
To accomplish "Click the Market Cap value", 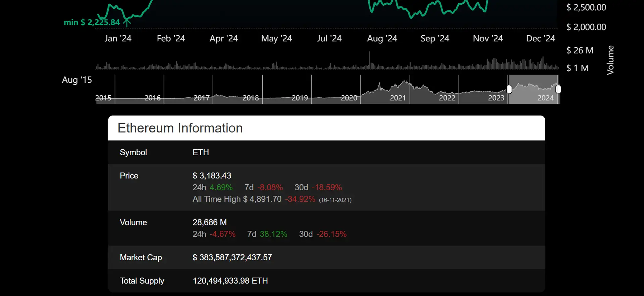I will [232, 257].
